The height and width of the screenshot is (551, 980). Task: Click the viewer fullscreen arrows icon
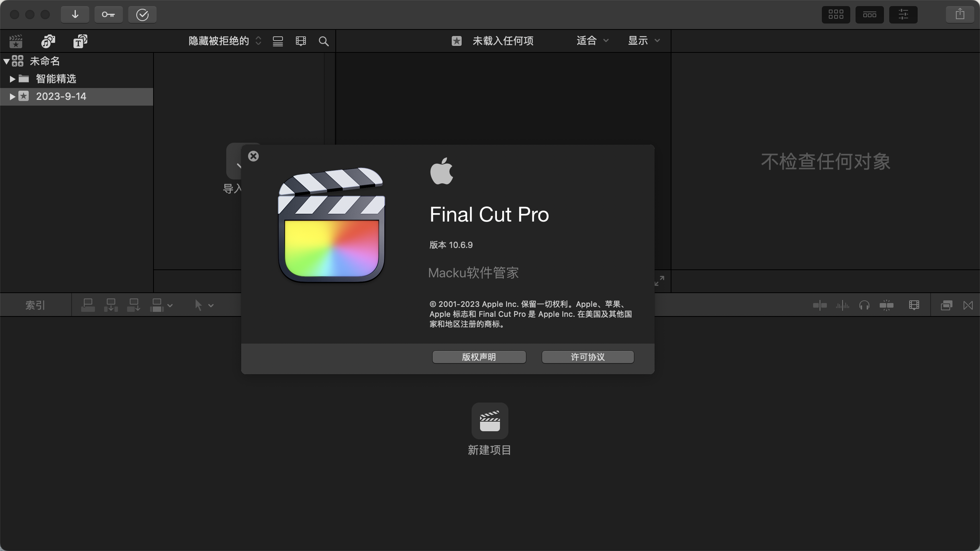[659, 281]
